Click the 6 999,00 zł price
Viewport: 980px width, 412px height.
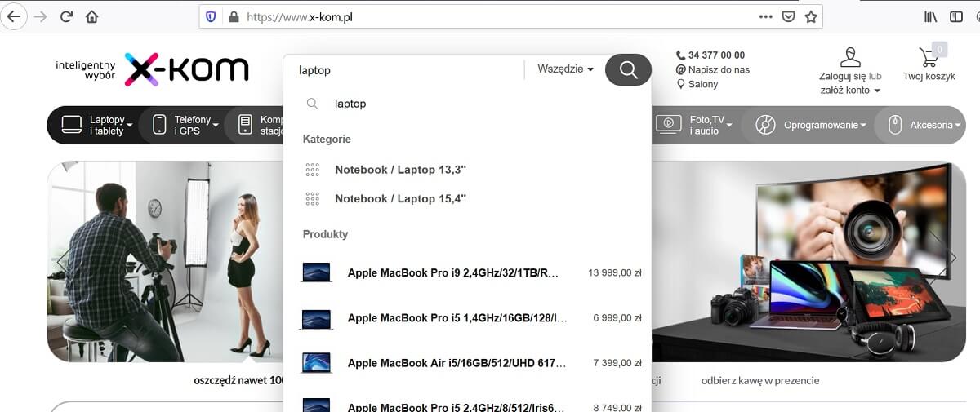click(x=617, y=317)
